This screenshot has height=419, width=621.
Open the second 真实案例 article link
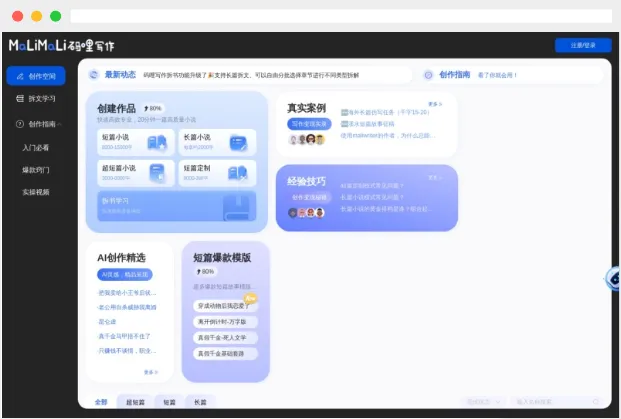coord(368,124)
